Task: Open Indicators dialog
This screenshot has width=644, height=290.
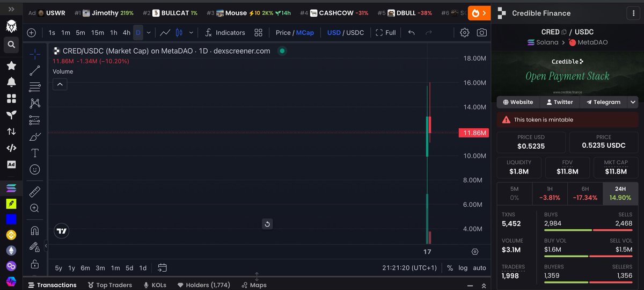Action: pos(225,33)
